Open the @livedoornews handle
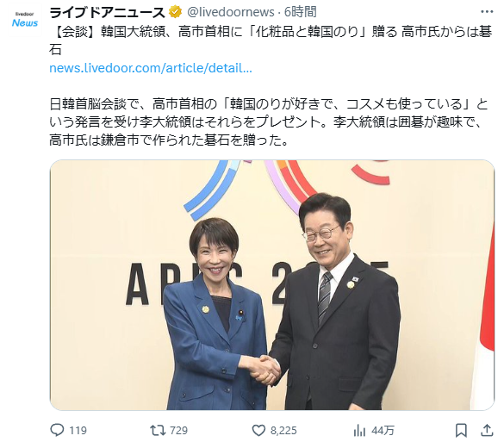Image resolution: width=504 pixels, height=442 pixels. click(x=231, y=12)
